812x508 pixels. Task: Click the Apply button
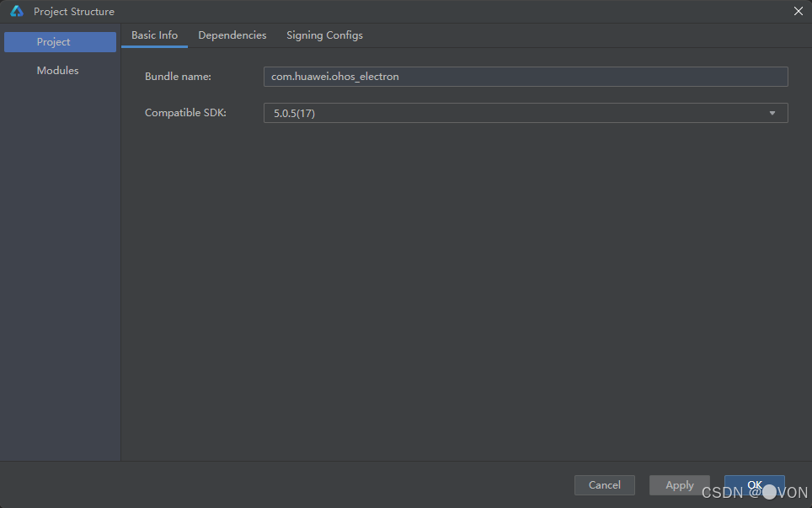pos(680,485)
